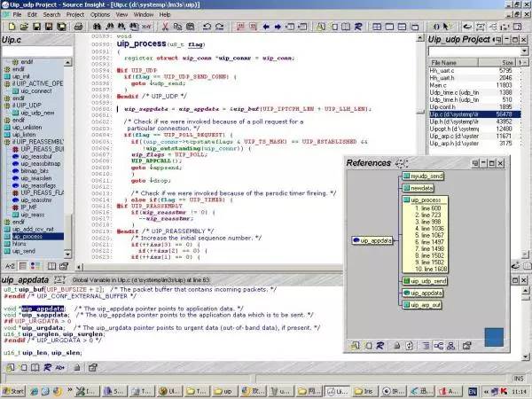
Task: Toggle the symbol type filter icon
Action: pyautogui.click(x=35, y=266)
